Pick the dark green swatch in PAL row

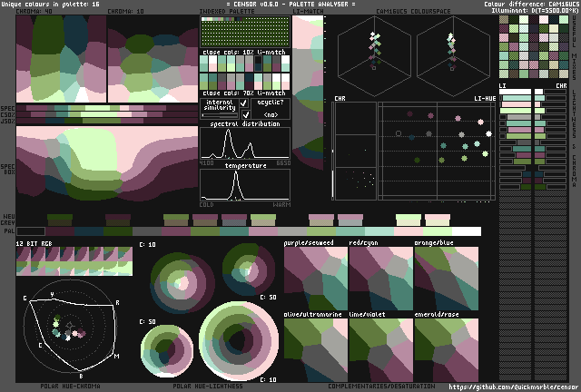coord(118,231)
